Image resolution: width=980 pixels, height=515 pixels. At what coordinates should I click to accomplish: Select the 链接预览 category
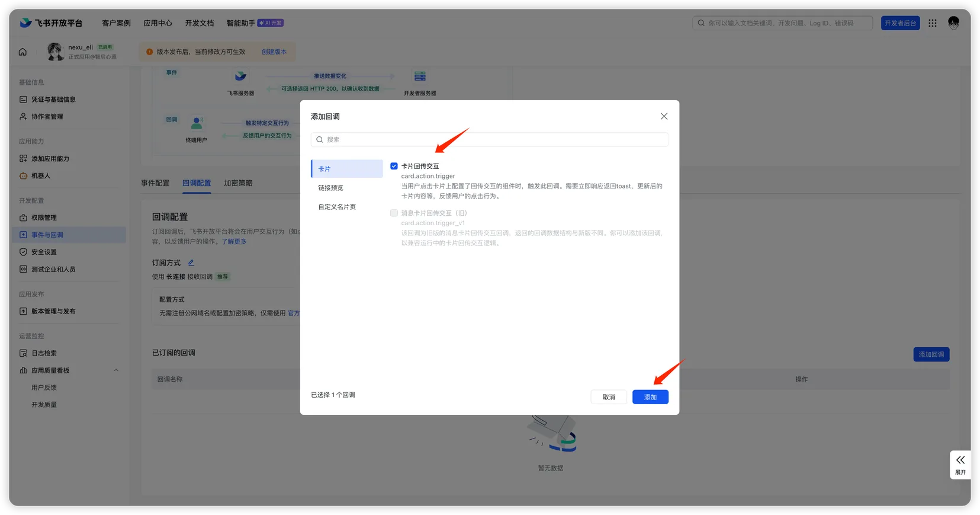click(330, 188)
